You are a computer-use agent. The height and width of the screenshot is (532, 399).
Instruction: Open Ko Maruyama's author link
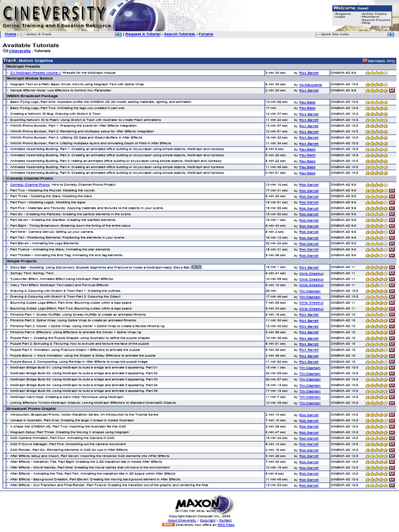click(310, 85)
